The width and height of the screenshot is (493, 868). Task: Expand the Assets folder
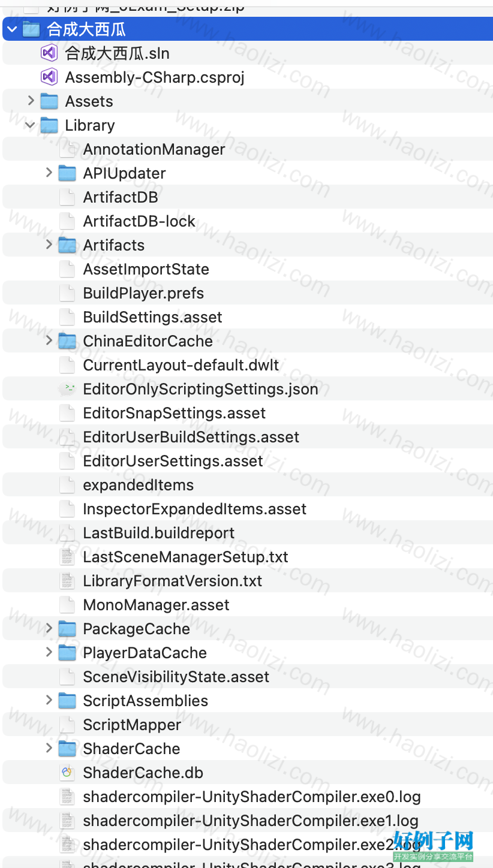tap(31, 101)
